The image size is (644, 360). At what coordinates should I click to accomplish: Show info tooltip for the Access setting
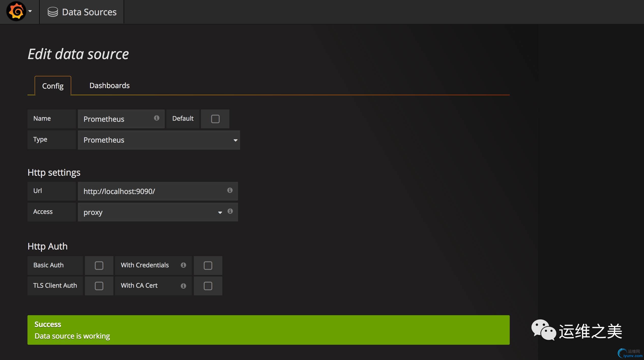pos(230,211)
